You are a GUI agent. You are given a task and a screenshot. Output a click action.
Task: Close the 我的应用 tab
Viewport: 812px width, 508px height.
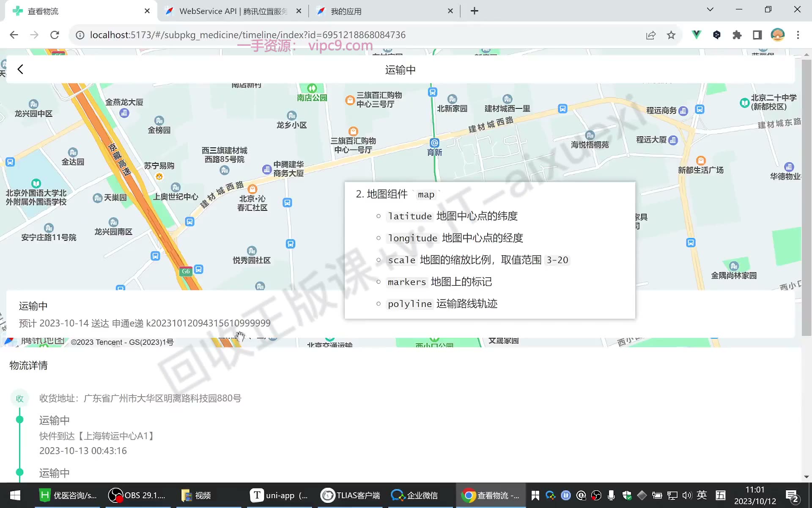pos(450,11)
